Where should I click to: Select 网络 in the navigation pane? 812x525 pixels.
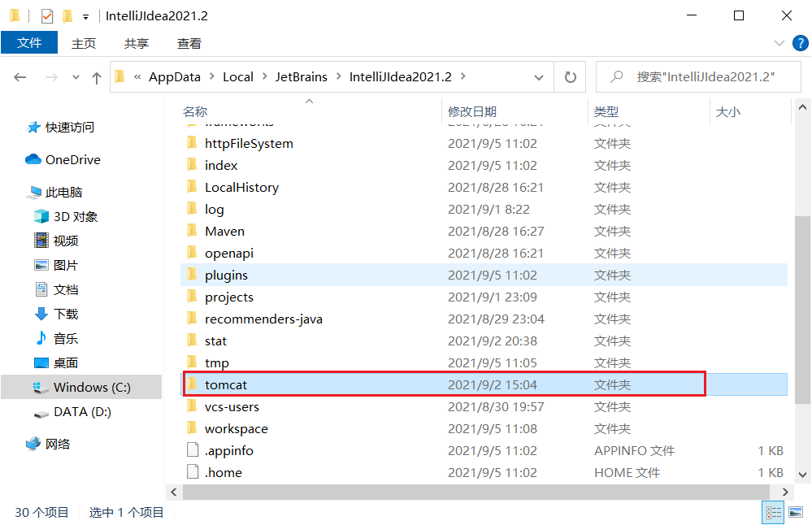click(x=48, y=445)
